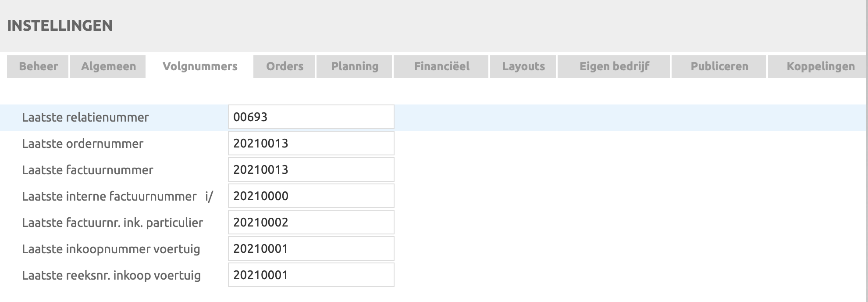This screenshot has width=868, height=302.
Task: Click the 'Laatste relatienummer' label text
Action: pos(85,118)
